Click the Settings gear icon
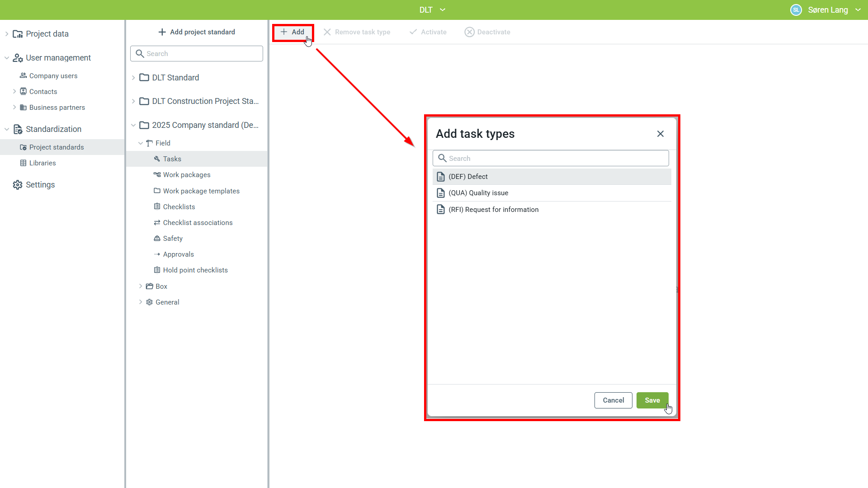Viewport: 868px width, 488px height. click(18, 185)
